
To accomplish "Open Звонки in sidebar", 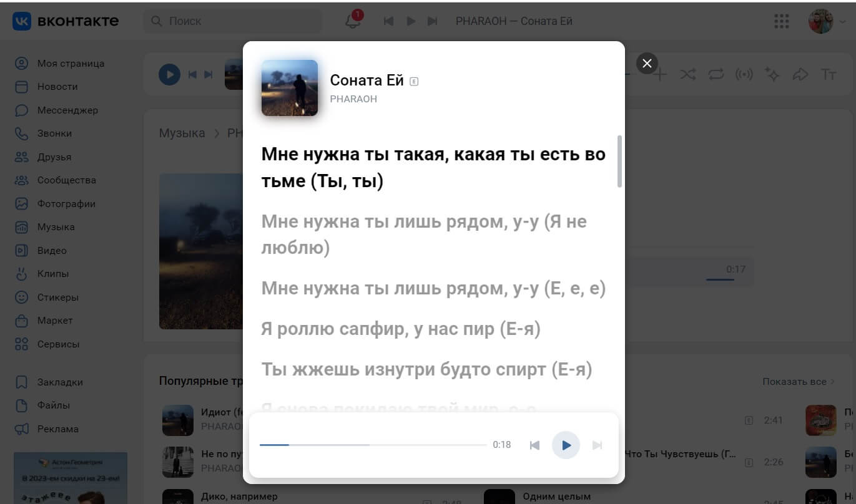I will click(44, 133).
